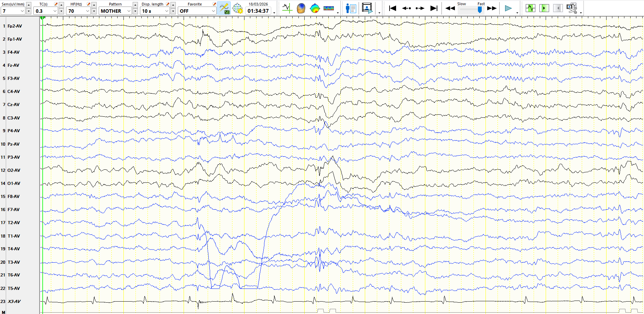The width and height of the screenshot is (644, 314).
Task: Expand the arrow after the spectral map icon
Action: 338,13
